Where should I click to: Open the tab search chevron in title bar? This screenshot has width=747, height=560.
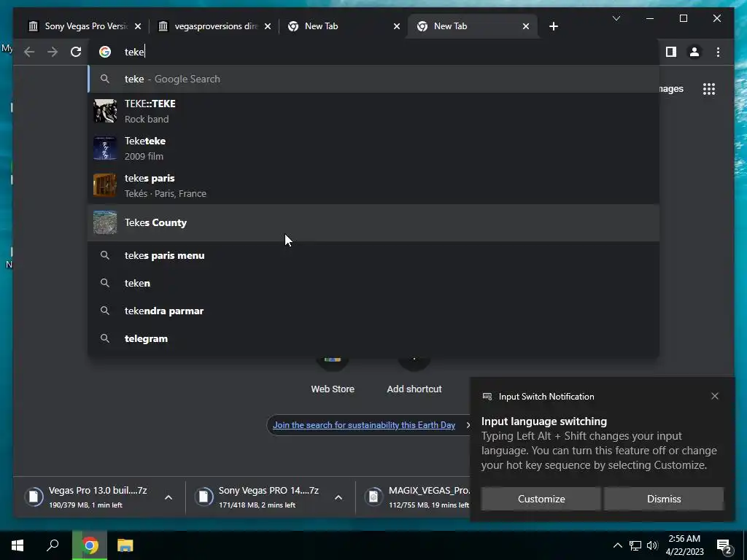click(x=616, y=18)
